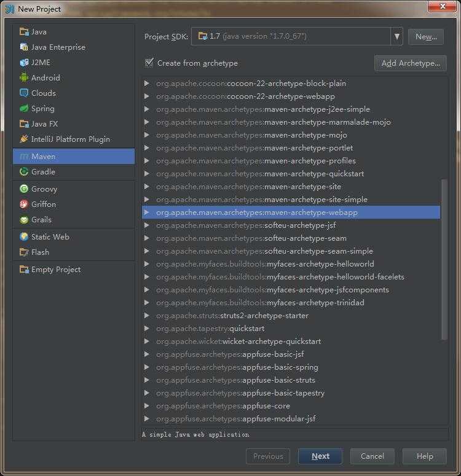The height and width of the screenshot is (476, 461).
Task: Click the Next button
Action: 320,456
